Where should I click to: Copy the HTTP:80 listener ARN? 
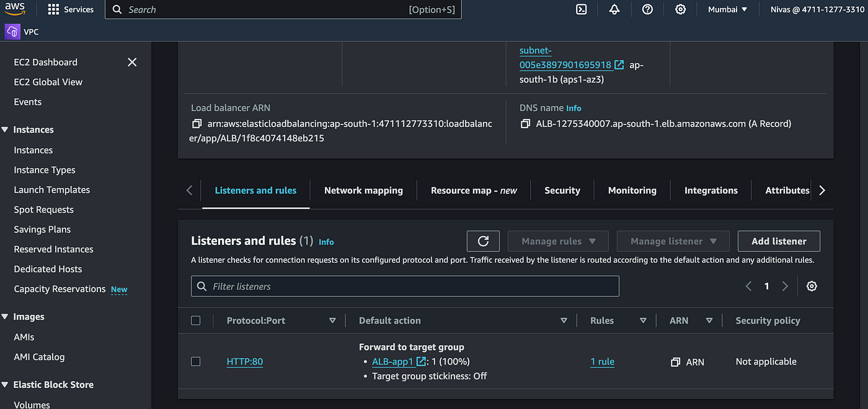pos(676,362)
